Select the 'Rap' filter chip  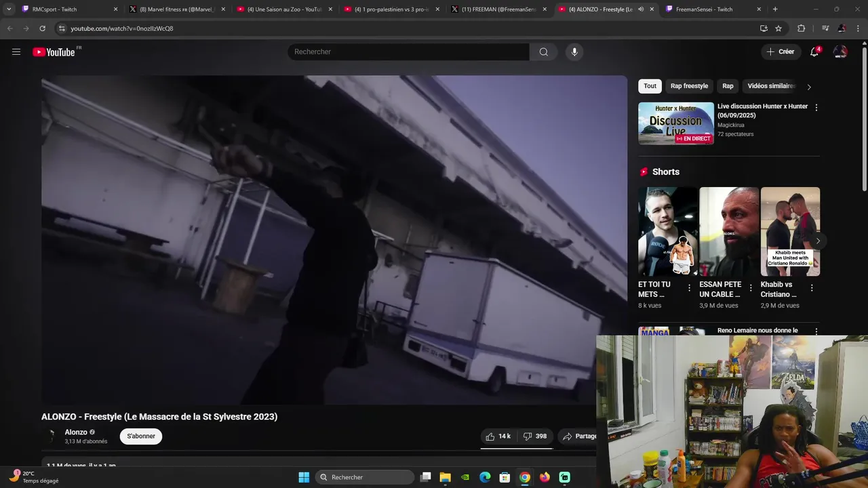click(x=728, y=86)
